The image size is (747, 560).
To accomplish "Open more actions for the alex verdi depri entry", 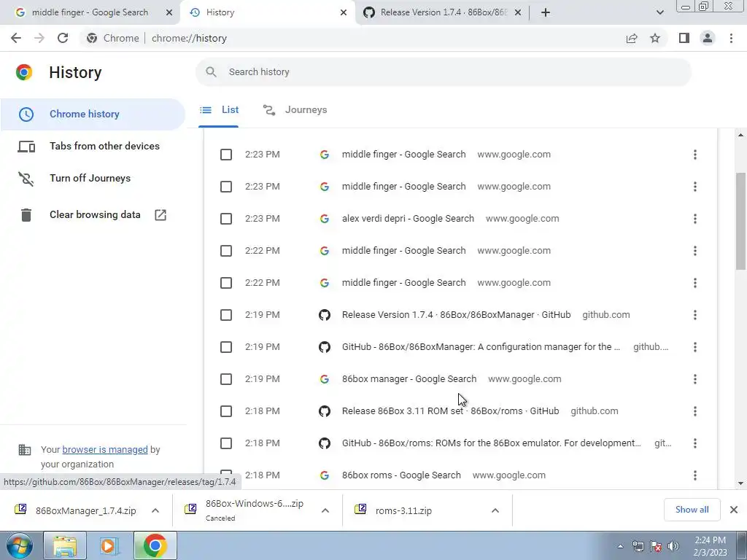I will pyautogui.click(x=695, y=219).
